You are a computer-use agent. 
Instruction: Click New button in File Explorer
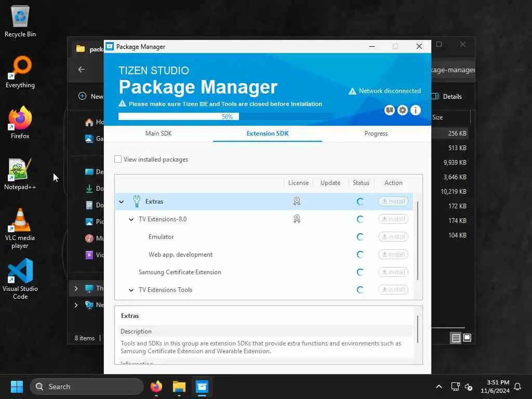pos(91,96)
